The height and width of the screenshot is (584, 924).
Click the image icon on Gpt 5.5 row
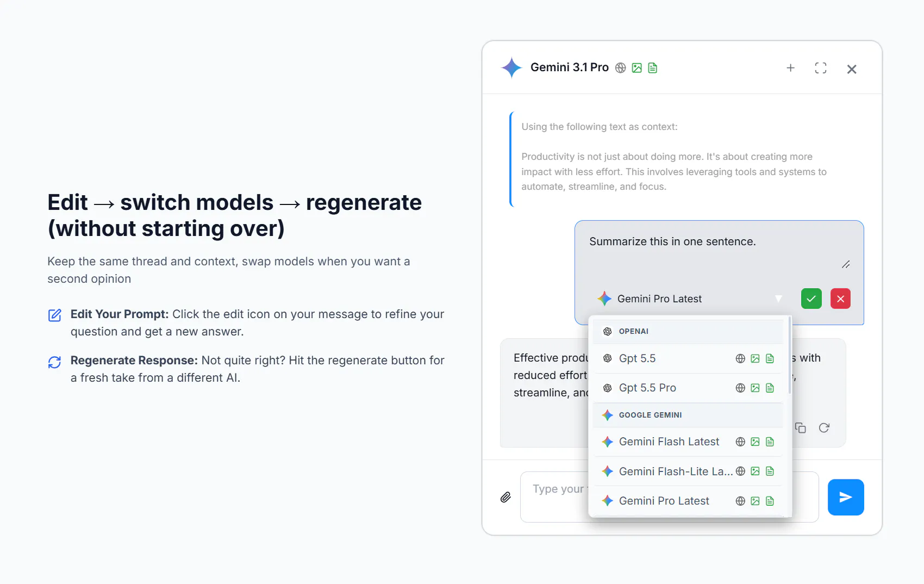(755, 358)
